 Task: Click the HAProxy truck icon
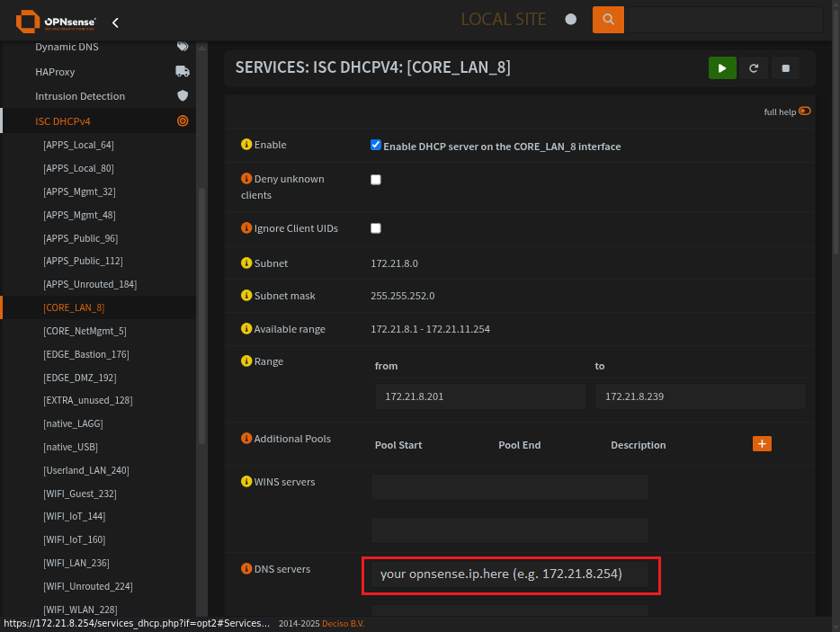click(x=183, y=71)
